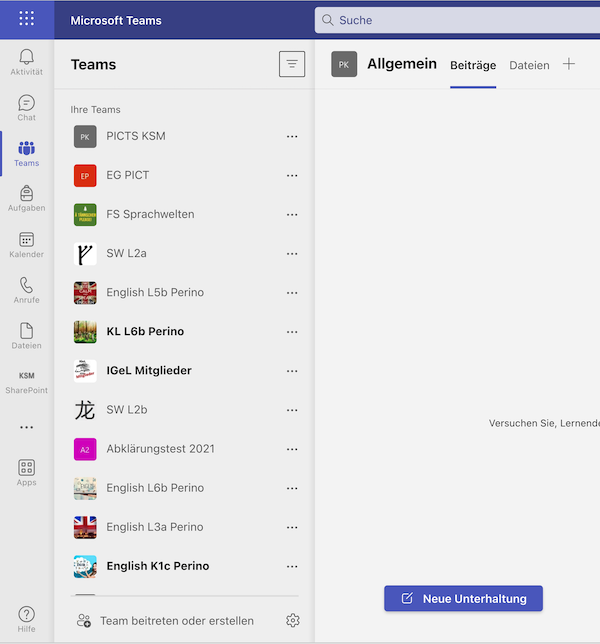
Task: Open the Apps store icon
Action: click(26, 472)
